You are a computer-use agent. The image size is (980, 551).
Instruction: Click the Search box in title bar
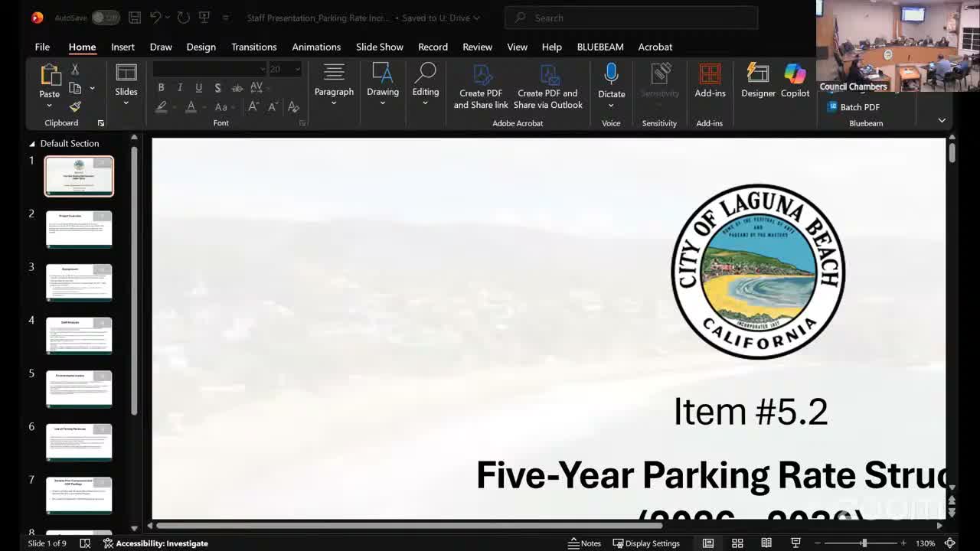pyautogui.click(x=632, y=18)
